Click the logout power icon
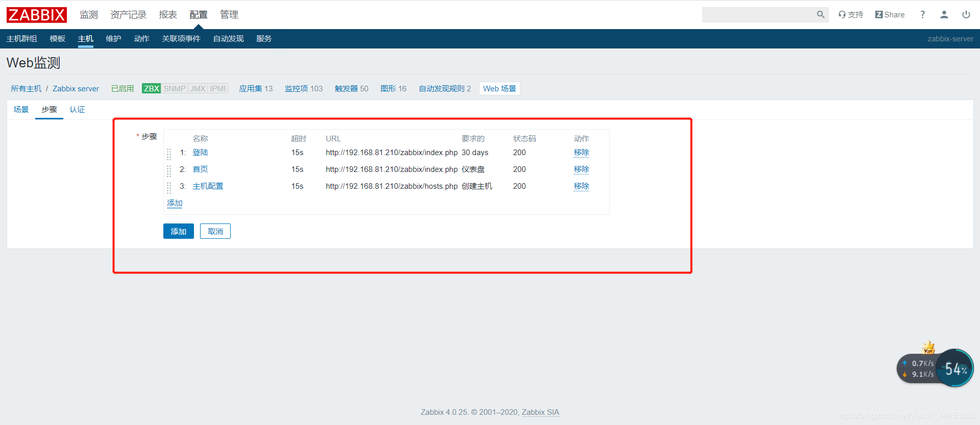Image resolution: width=980 pixels, height=425 pixels. (966, 15)
